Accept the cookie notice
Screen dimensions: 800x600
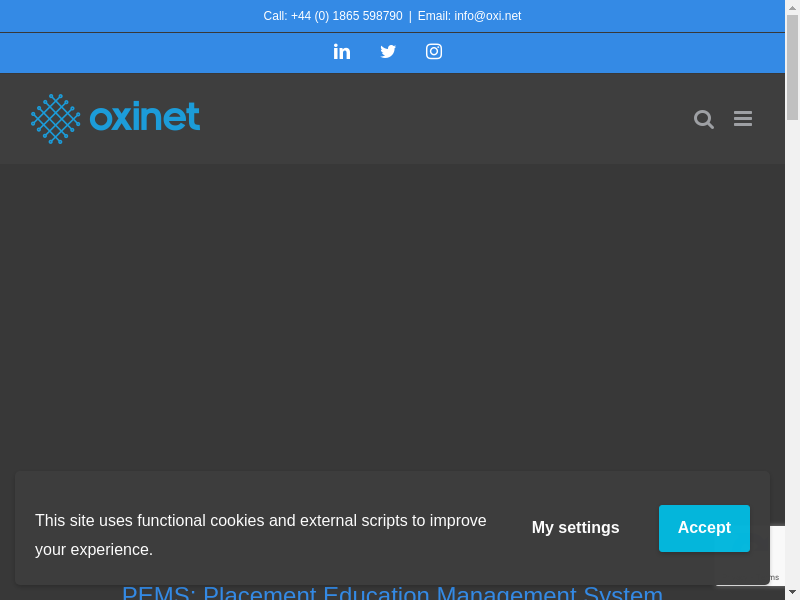coord(704,528)
